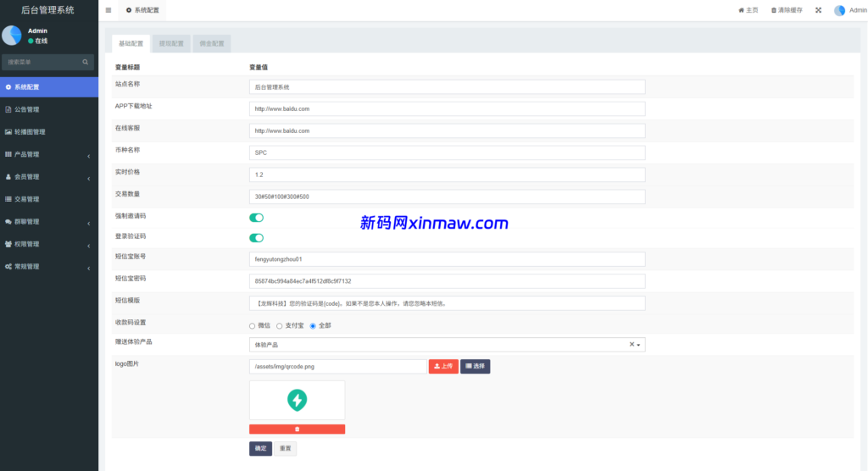Focus the 在线客服 URL field
This screenshot has height=471, width=868.
447,130
